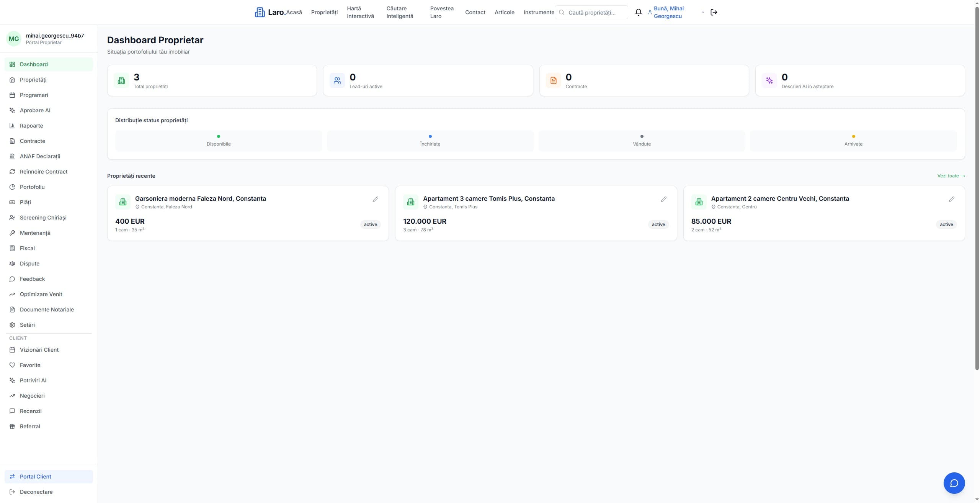Edit Apartament 3 camere Tomis Plus via pencil icon
This screenshot has width=980, height=503.
(x=663, y=199)
